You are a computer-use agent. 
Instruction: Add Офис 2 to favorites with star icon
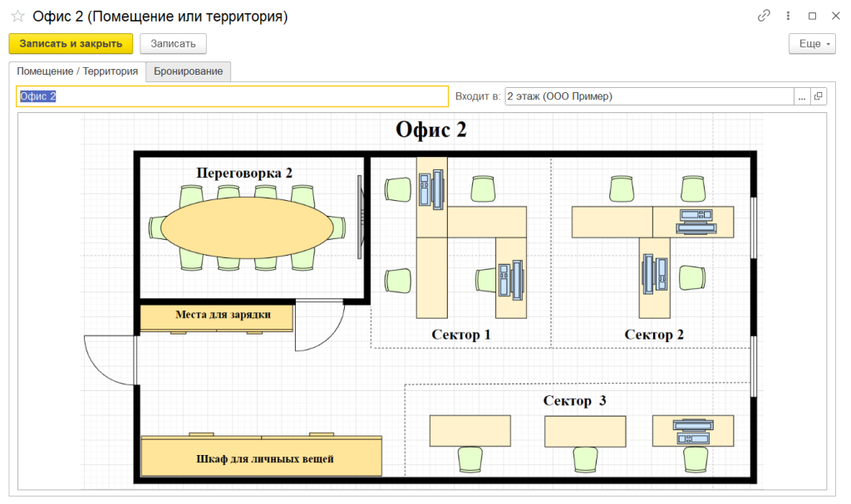[17, 16]
